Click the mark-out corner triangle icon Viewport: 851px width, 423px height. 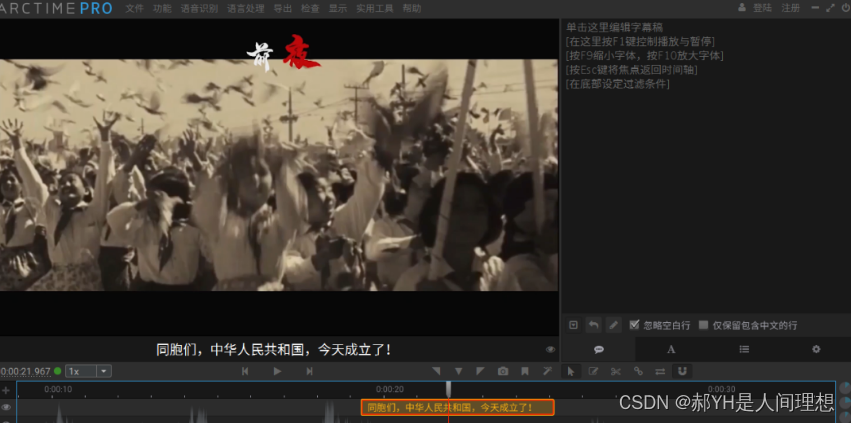[480, 371]
